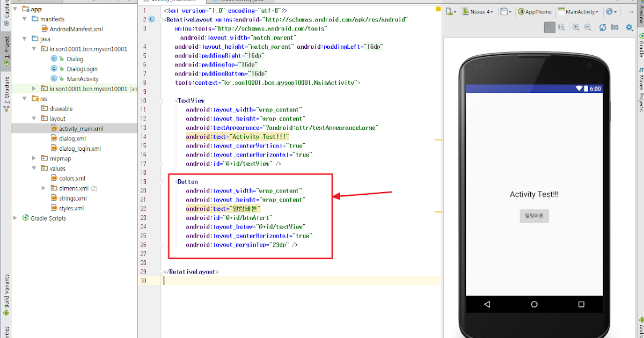Collapse the res folder
The height and width of the screenshot is (338, 644).
click(25, 99)
